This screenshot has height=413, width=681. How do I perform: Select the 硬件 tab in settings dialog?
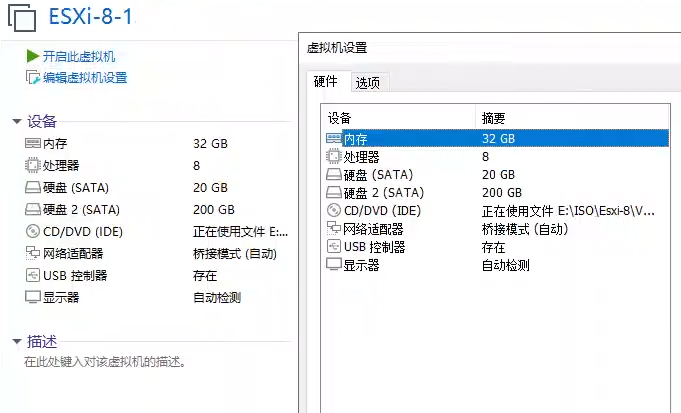(x=326, y=81)
